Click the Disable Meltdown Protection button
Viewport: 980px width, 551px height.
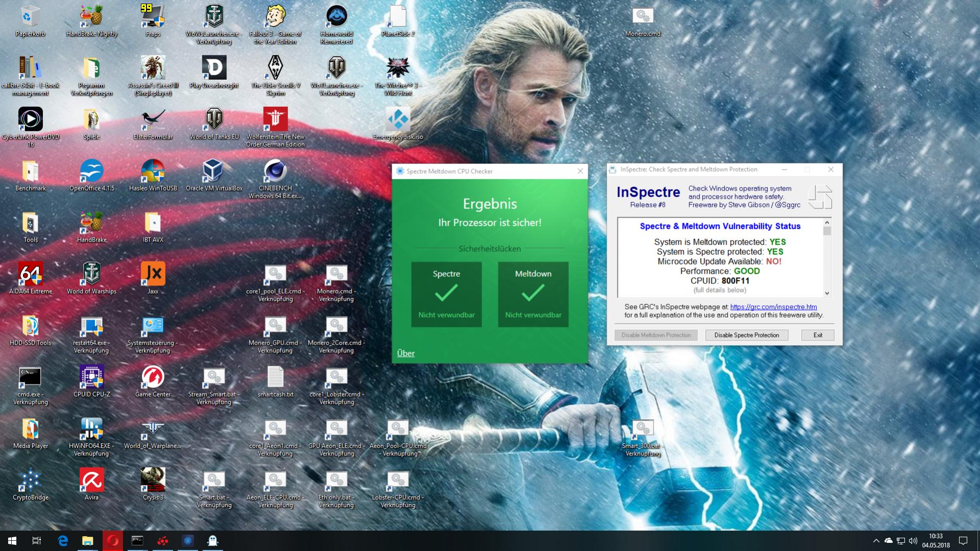click(656, 335)
